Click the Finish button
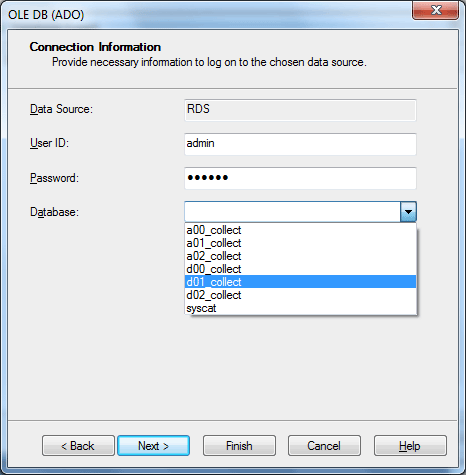Image resolution: width=466 pixels, height=475 pixels. (x=239, y=445)
